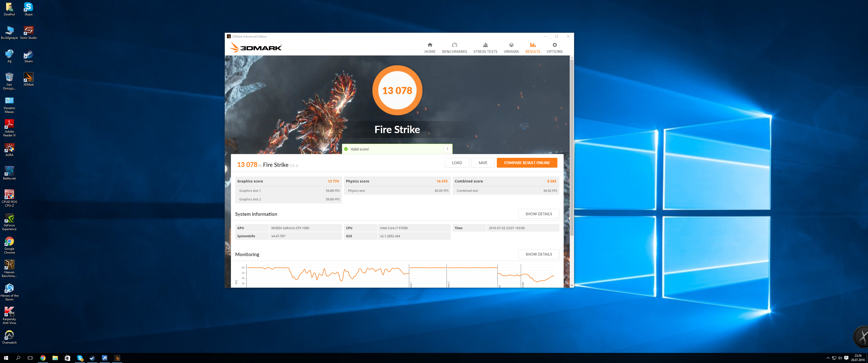Open the Action Center notifications icon
Viewport: 868px width, 363px height.
[846, 358]
